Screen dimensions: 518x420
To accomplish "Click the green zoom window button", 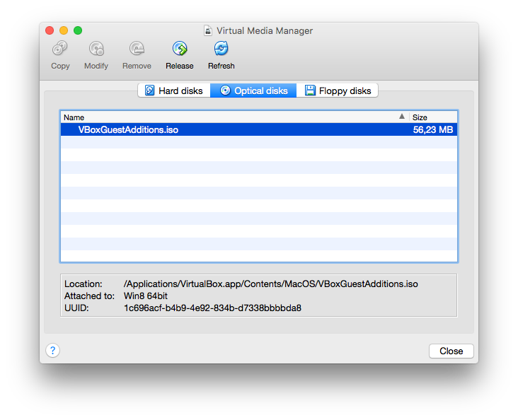I will pyautogui.click(x=78, y=30).
